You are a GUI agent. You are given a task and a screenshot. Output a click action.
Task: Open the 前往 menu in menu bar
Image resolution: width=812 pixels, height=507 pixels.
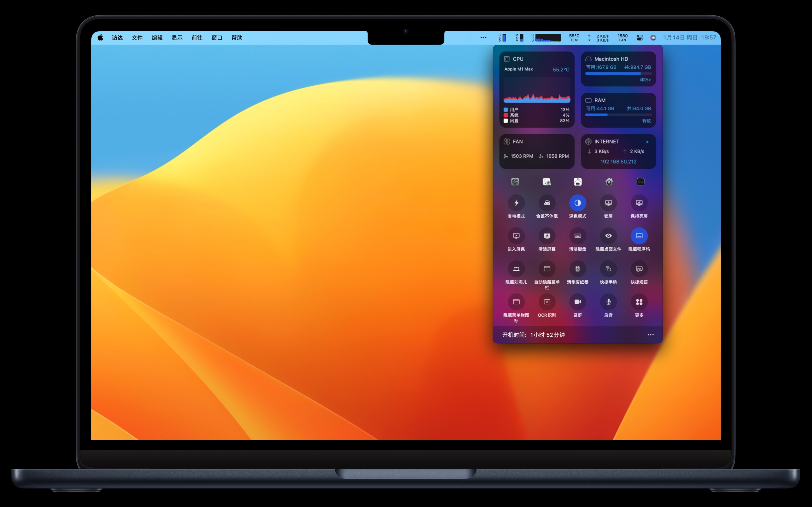click(x=197, y=37)
